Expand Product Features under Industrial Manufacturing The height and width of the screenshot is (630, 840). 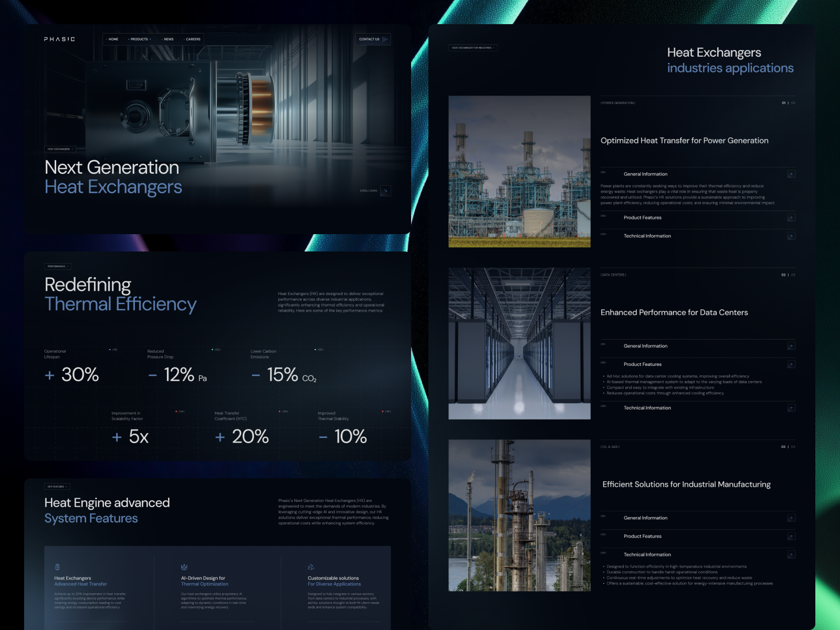click(791, 537)
